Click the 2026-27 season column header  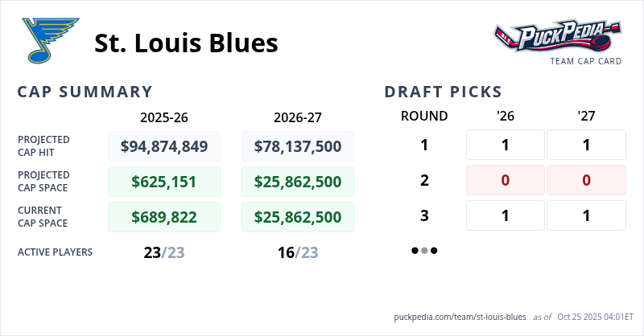[x=298, y=117]
